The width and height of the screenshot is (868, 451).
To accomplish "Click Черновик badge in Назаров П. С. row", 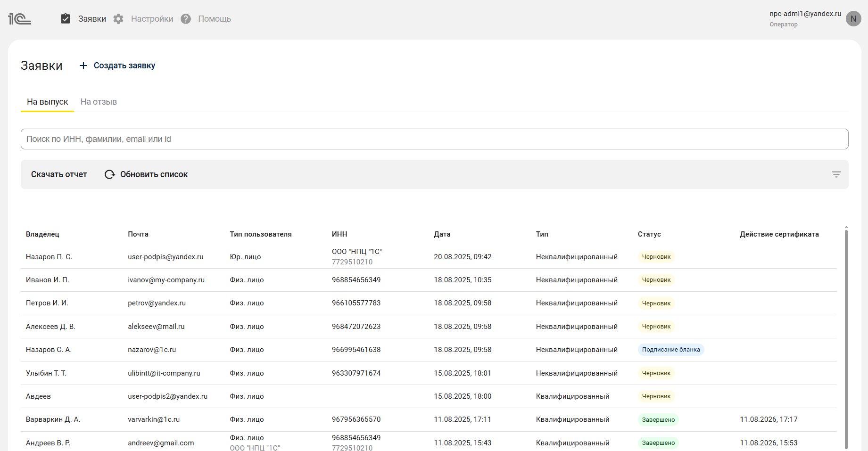I will click(x=656, y=257).
